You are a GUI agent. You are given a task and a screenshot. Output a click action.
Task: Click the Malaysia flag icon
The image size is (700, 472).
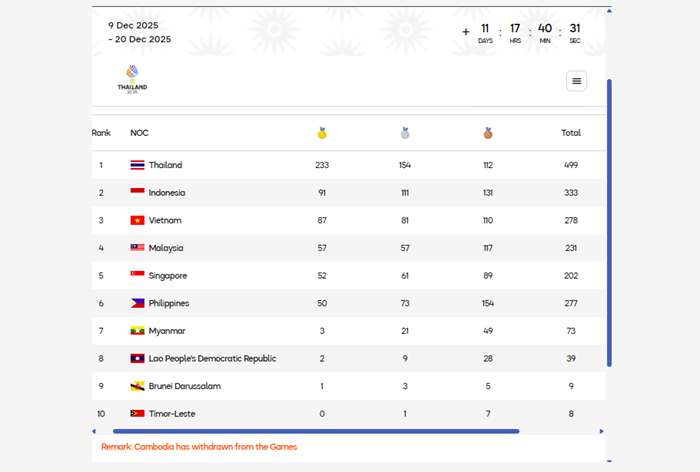137,248
